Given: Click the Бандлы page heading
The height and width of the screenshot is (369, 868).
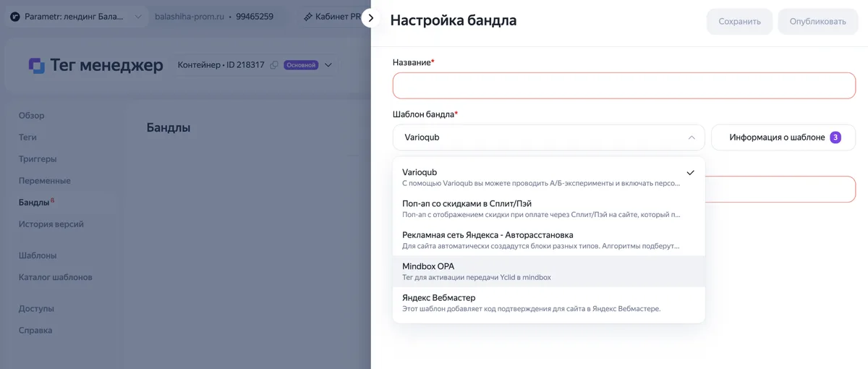Looking at the screenshot, I should [x=169, y=127].
